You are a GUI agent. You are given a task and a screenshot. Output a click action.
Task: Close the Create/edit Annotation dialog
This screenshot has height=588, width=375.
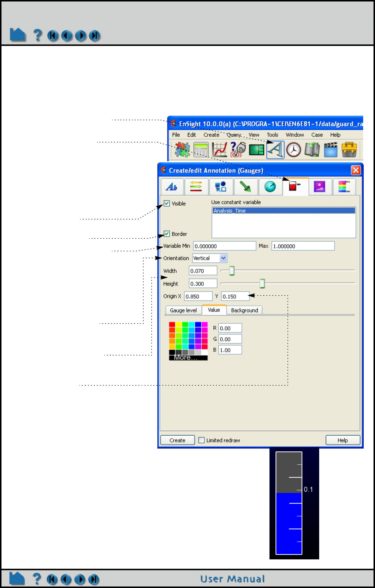click(x=356, y=170)
